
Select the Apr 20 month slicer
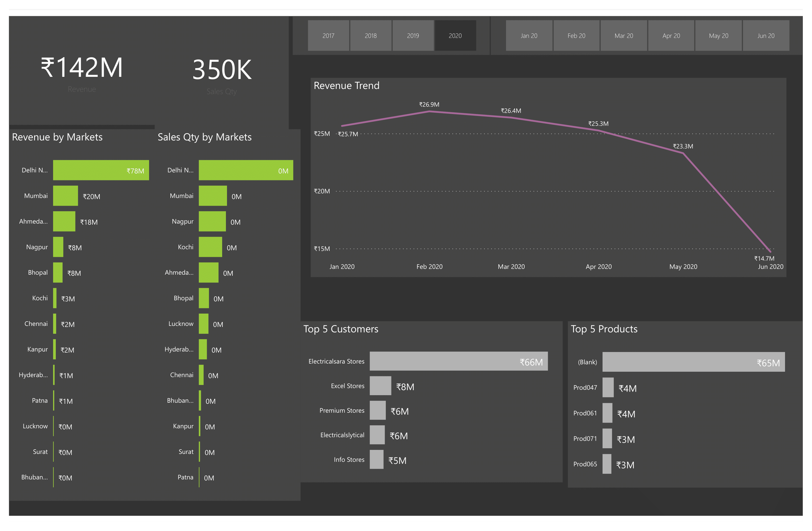pos(671,36)
